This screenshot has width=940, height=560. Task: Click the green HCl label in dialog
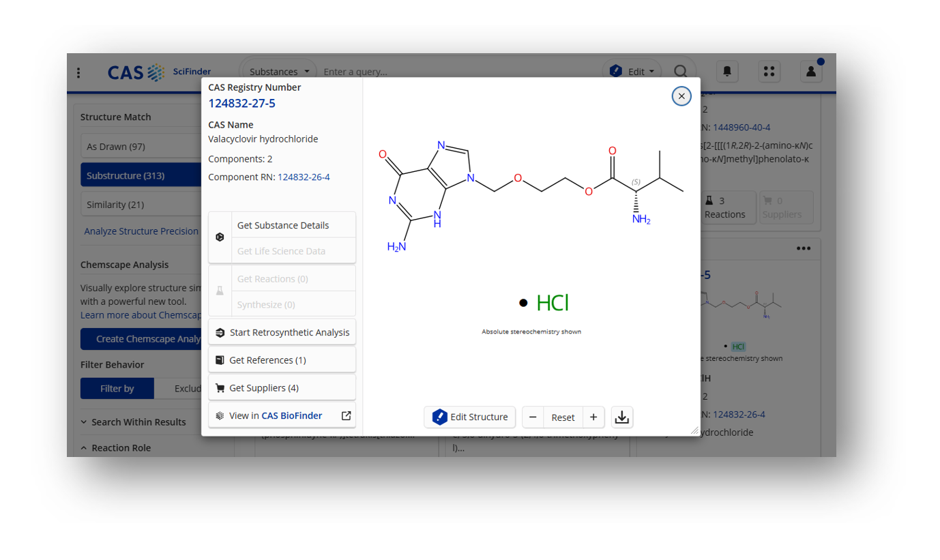tap(553, 303)
